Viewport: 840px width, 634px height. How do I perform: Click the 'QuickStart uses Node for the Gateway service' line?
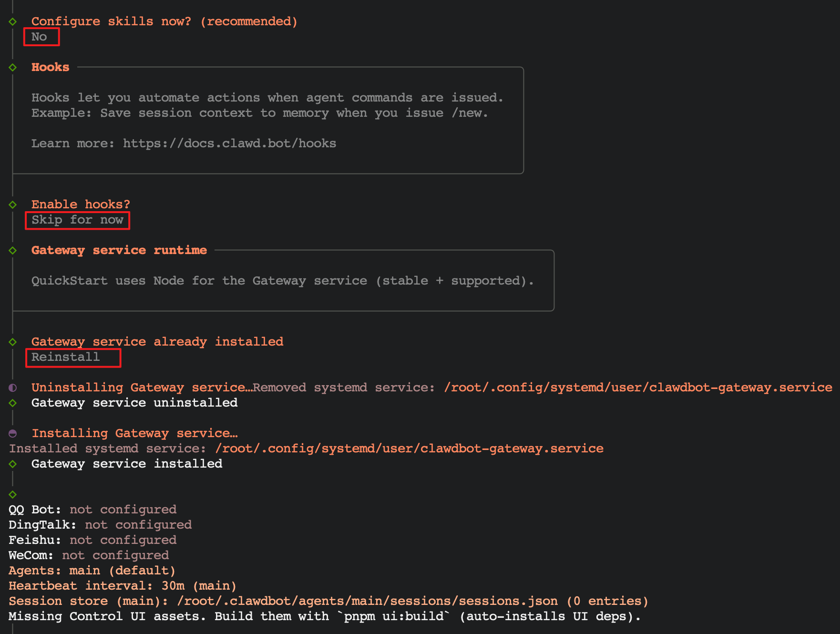(283, 281)
